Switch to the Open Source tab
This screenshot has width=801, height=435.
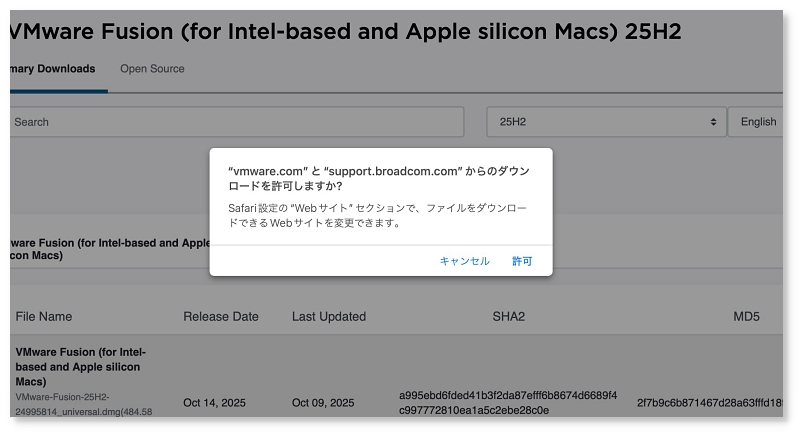point(152,69)
